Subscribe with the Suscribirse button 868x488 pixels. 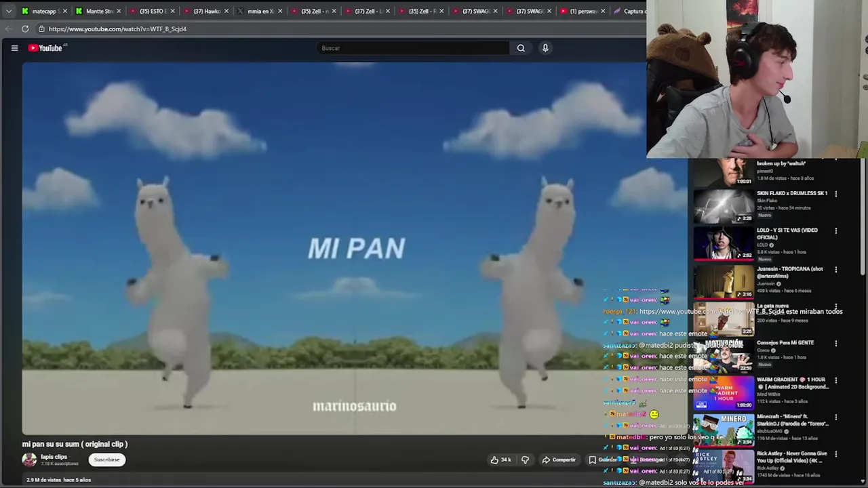tap(106, 460)
